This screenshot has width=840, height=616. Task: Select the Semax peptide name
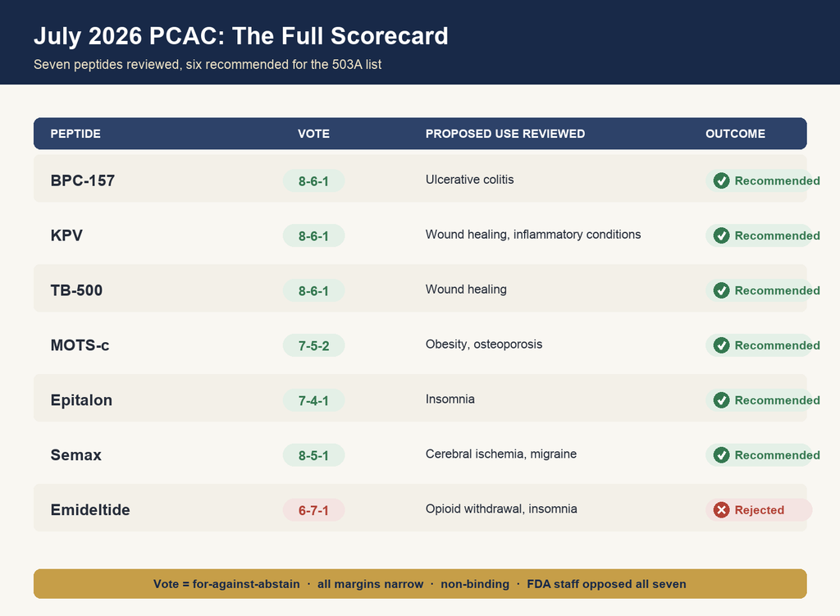[x=76, y=454]
